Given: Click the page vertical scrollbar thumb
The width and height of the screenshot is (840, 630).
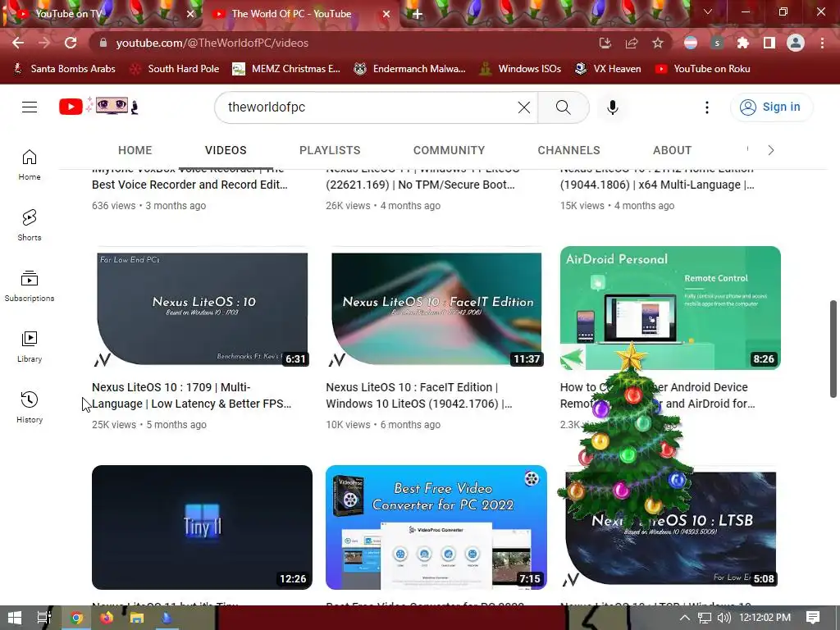Looking at the screenshot, I should 833,349.
